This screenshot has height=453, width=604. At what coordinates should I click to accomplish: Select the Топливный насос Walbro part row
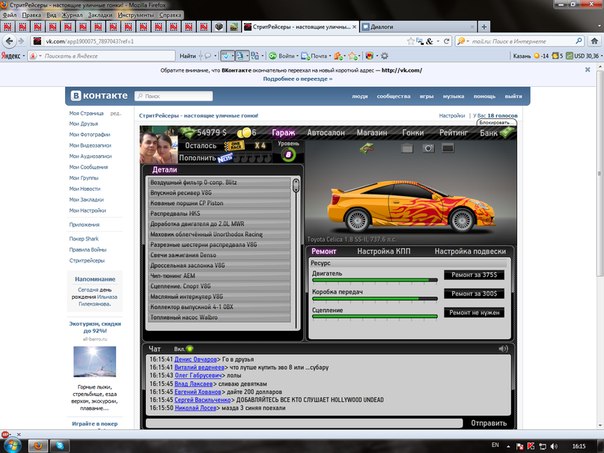[219, 317]
